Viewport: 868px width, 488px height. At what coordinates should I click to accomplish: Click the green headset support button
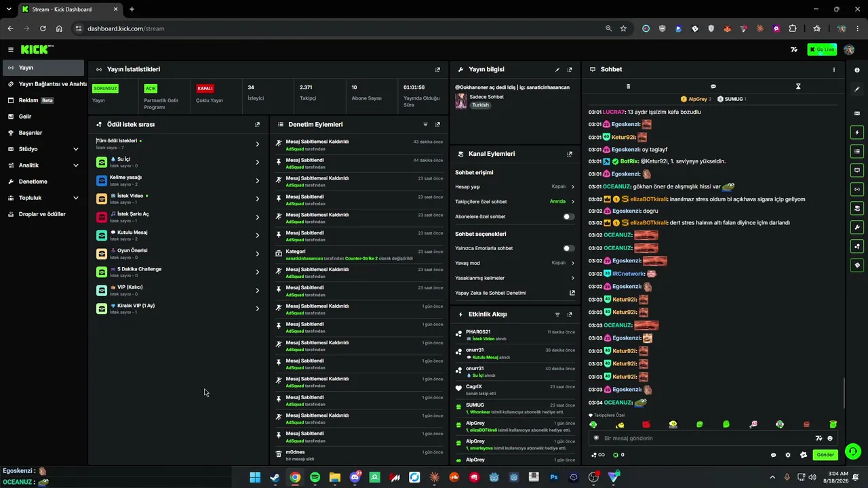point(853,451)
